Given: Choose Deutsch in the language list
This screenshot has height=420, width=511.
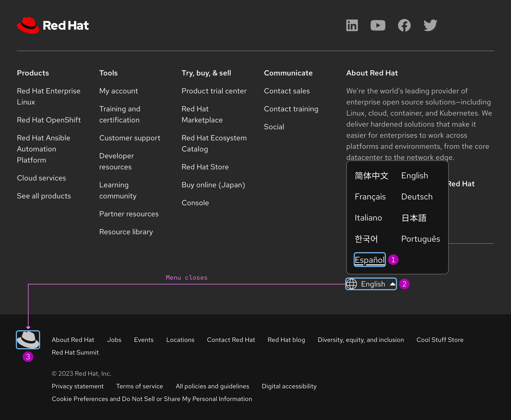Looking at the screenshot, I should click(417, 197).
